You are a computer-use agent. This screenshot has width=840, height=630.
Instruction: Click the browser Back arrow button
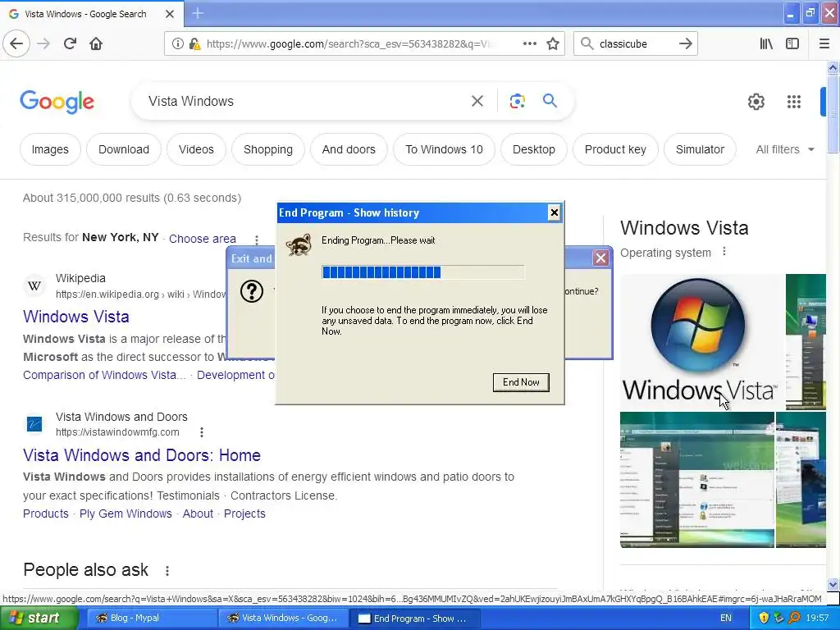point(16,43)
